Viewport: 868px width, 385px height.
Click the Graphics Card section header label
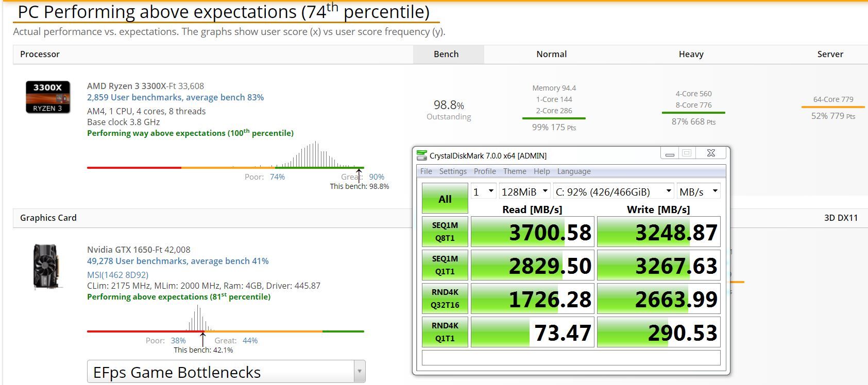pos(48,218)
